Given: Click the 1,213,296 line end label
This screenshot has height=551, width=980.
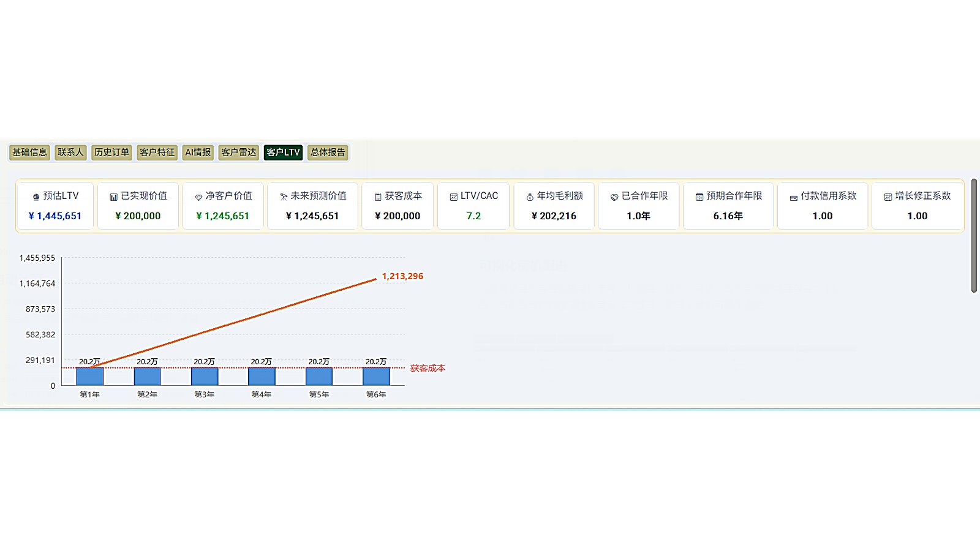Looking at the screenshot, I should (x=402, y=276).
